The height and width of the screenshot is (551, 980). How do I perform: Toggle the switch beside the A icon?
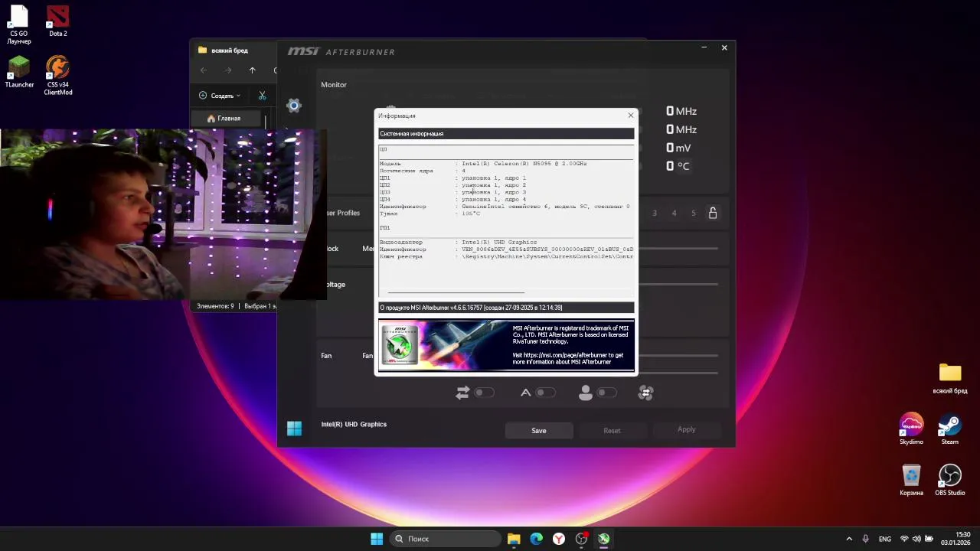545,393
